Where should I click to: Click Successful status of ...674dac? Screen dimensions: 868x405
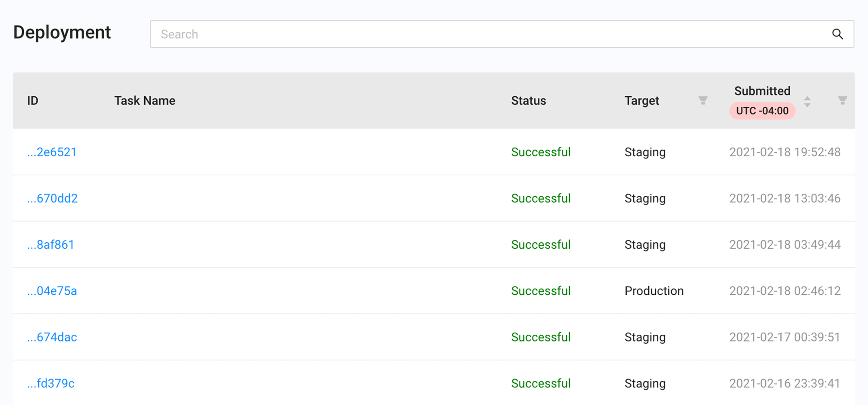point(541,337)
